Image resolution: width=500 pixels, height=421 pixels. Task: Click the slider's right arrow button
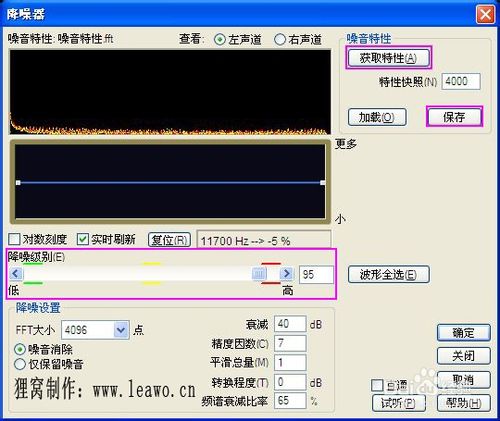click(x=286, y=274)
